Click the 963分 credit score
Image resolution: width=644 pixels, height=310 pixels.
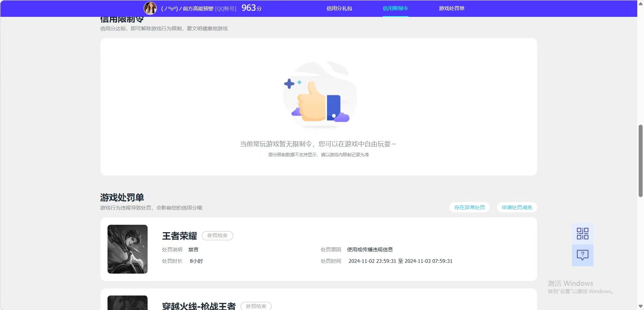[251, 8]
